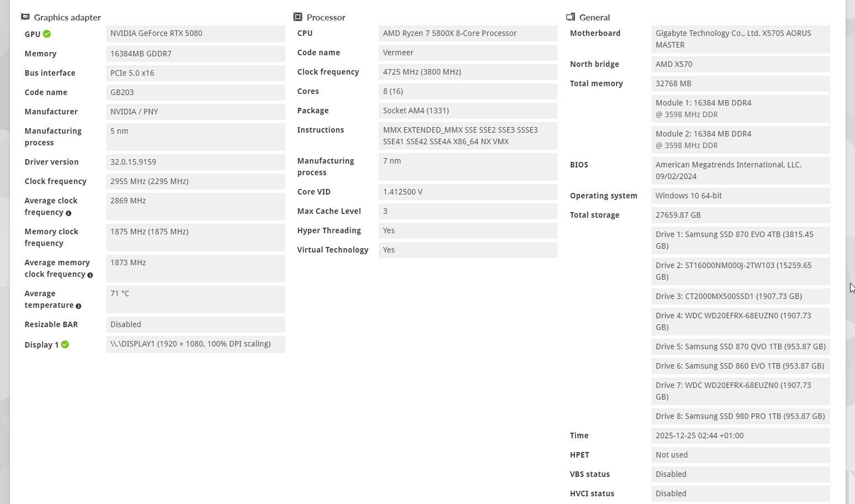
Task: Click the MMX EXTENDED_MMX instructions value
Action: pyautogui.click(x=468, y=136)
